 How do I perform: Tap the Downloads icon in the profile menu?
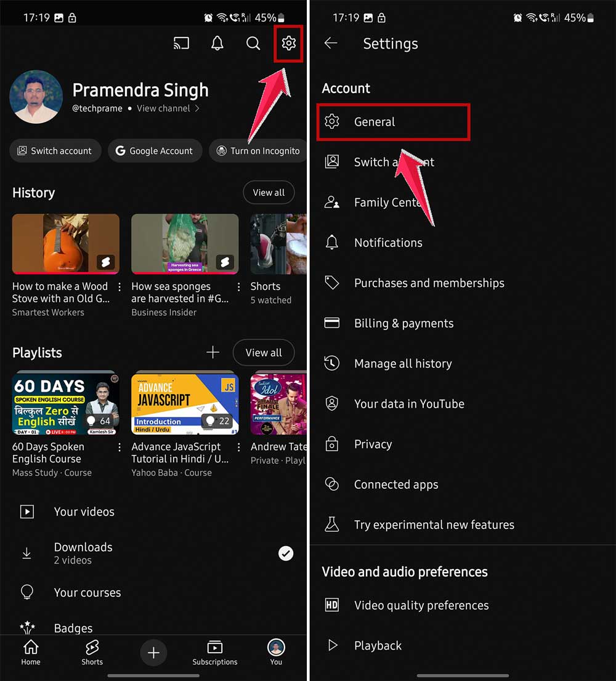26,552
